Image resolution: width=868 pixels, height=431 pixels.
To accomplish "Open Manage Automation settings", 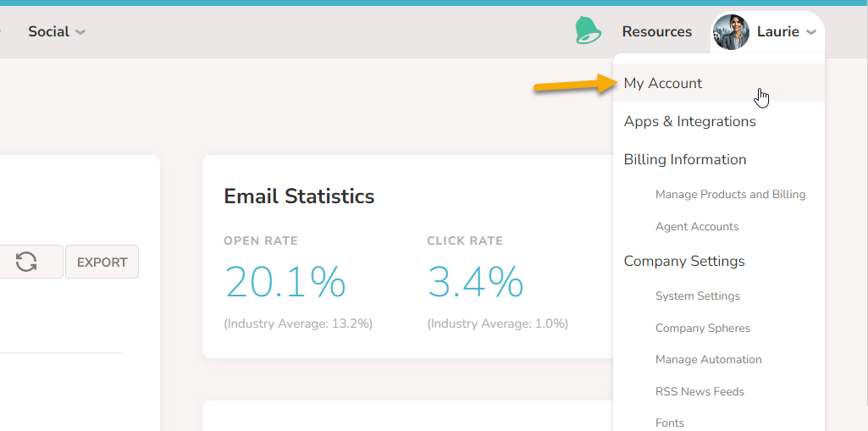I will click(x=708, y=359).
